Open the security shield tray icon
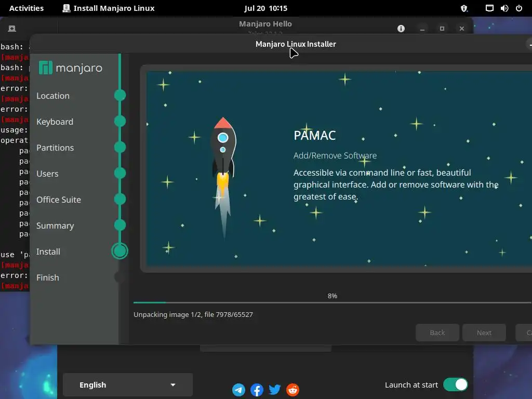Screen dimensions: 532x399 tap(464, 8)
